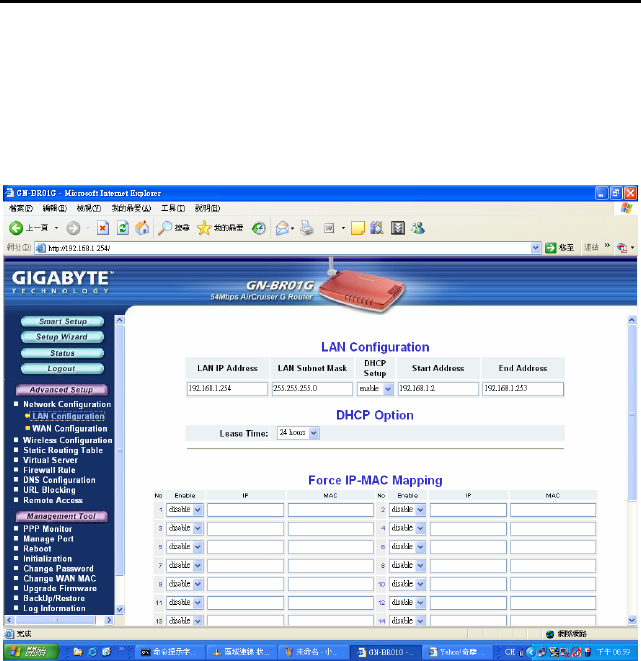Click the LAN Subnet Mask field
Screen dimensions: 641x661
pos(312,389)
